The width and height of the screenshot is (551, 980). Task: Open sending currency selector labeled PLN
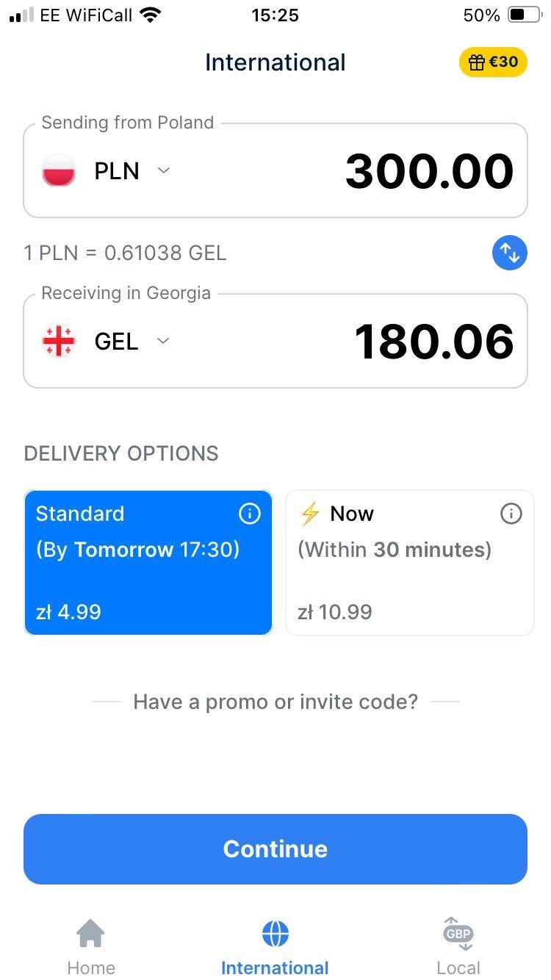coord(117,170)
